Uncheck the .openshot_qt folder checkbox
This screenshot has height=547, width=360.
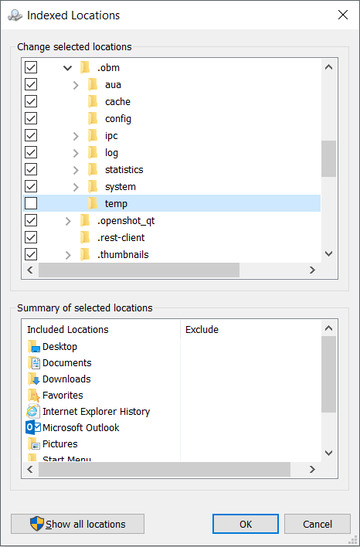31,220
